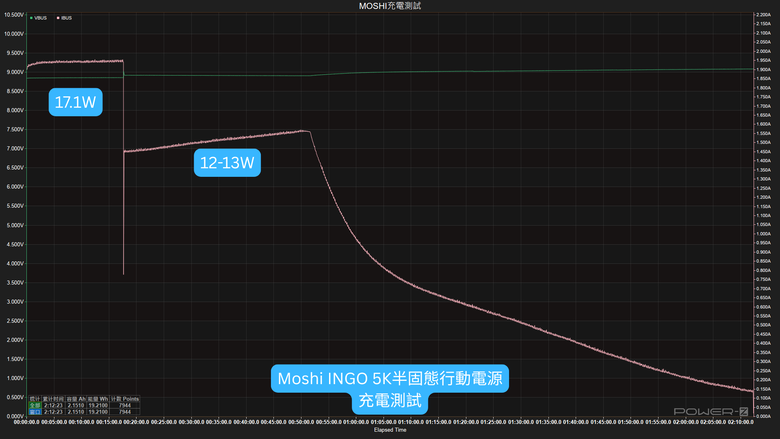Click the 计数 Points column header

coord(125,399)
